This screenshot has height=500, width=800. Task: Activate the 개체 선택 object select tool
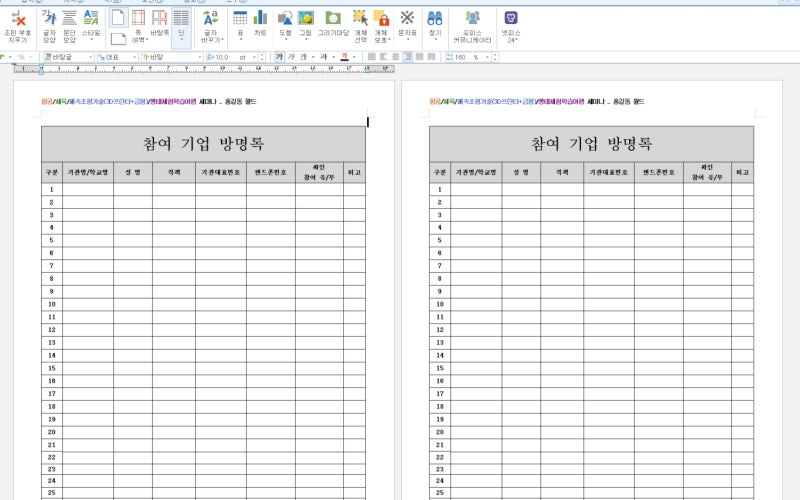click(x=361, y=27)
